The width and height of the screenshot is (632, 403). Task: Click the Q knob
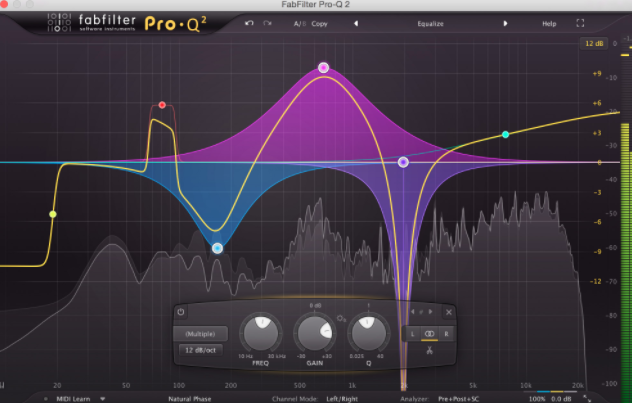click(368, 333)
